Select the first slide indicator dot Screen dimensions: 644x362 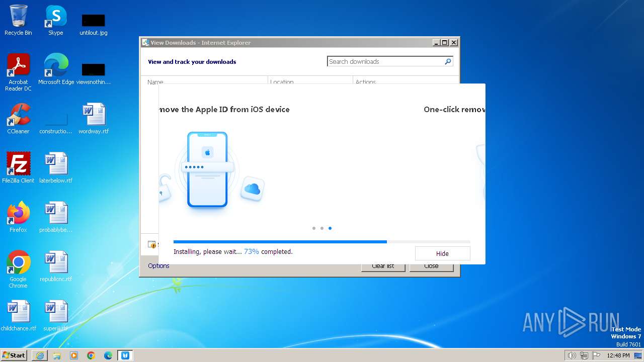pos(314,228)
